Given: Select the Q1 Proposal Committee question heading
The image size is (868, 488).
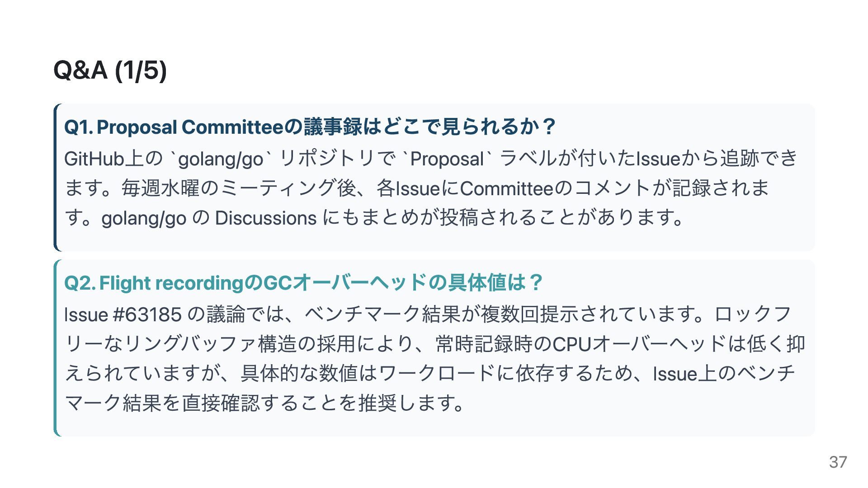Looking at the screenshot, I should click(x=310, y=127).
